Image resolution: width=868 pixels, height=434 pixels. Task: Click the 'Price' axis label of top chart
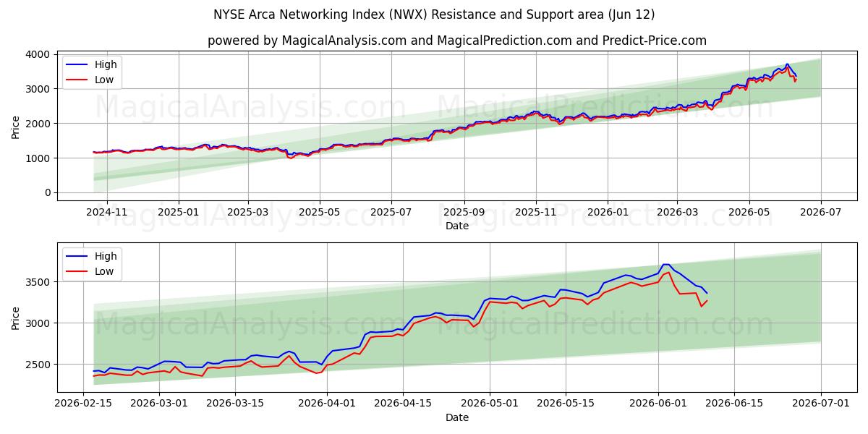click(x=16, y=127)
